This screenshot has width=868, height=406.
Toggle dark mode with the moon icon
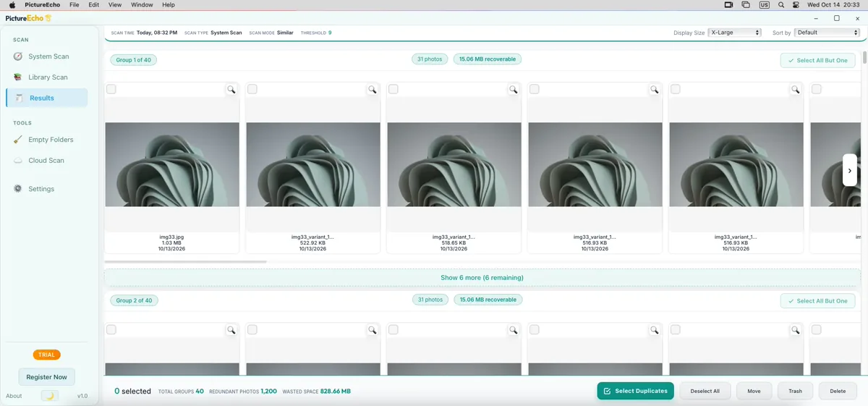(x=49, y=396)
